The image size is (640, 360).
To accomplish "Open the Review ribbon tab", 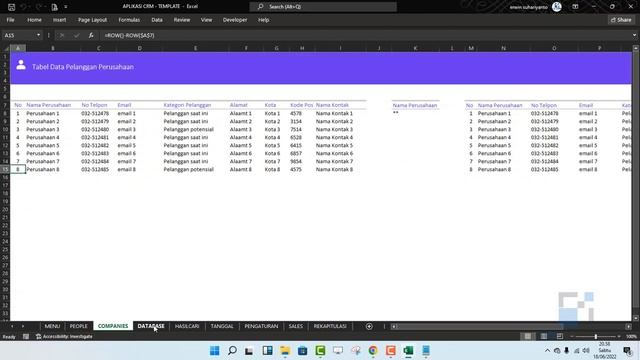I will 182,20.
